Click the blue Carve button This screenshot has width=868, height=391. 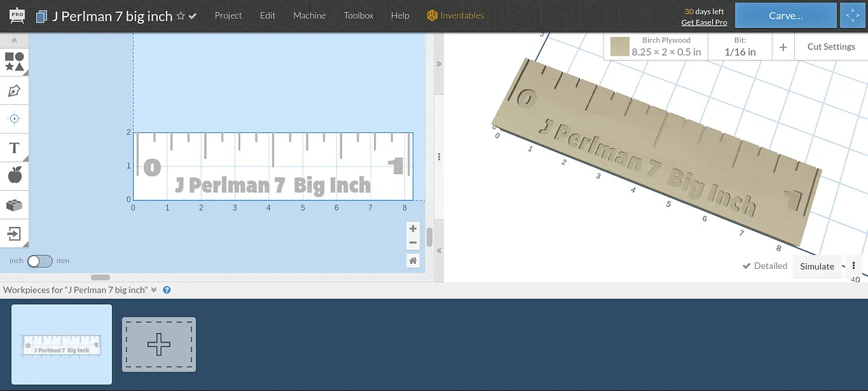point(786,16)
